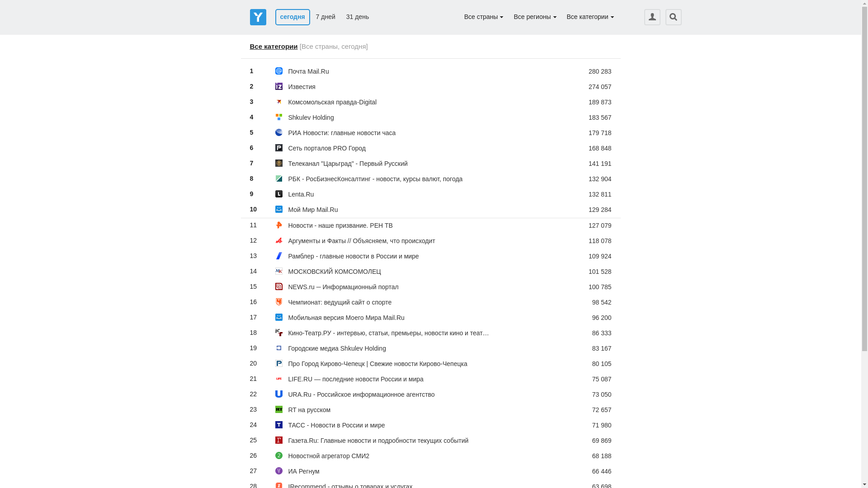
Task: Expand the Все регионы dropdown
Action: coord(535,17)
